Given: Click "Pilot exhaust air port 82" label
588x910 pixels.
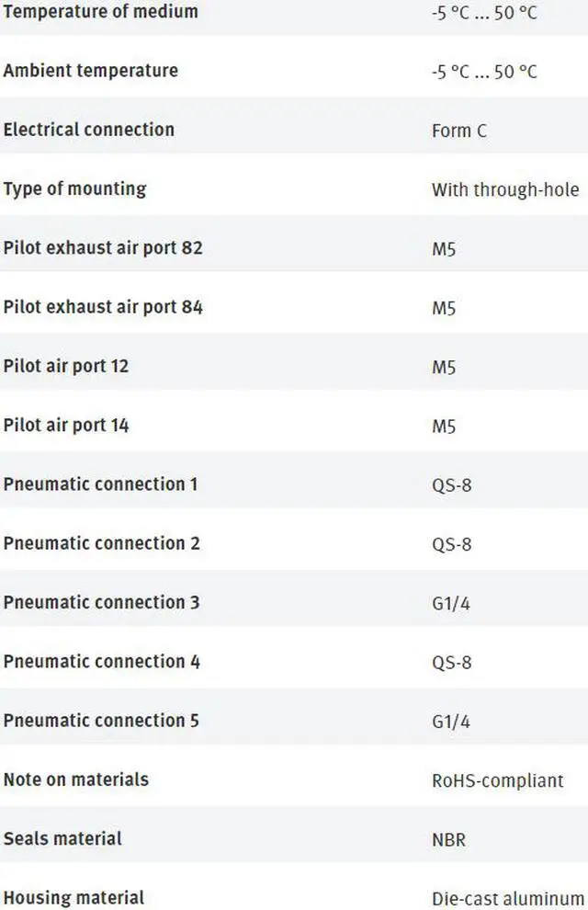Looking at the screenshot, I should 103,248.
